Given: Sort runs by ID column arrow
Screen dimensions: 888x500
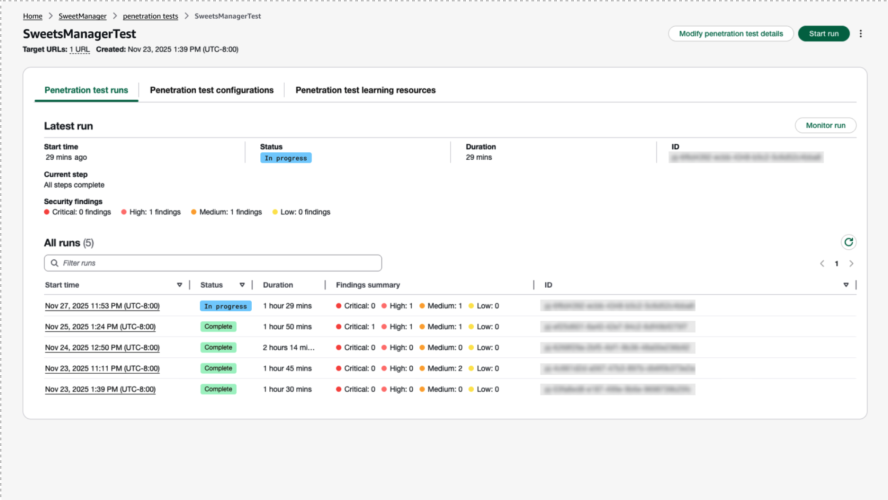Looking at the screenshot, I should tap(846, 285).
